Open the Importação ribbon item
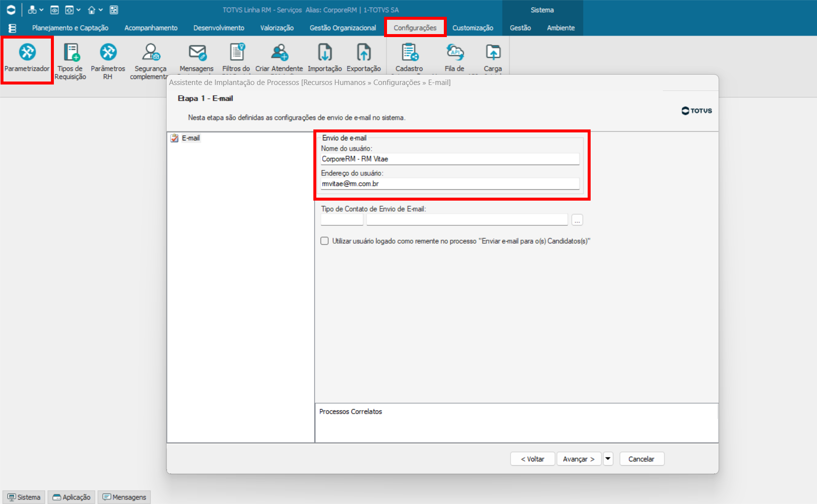 click(325, 58)
